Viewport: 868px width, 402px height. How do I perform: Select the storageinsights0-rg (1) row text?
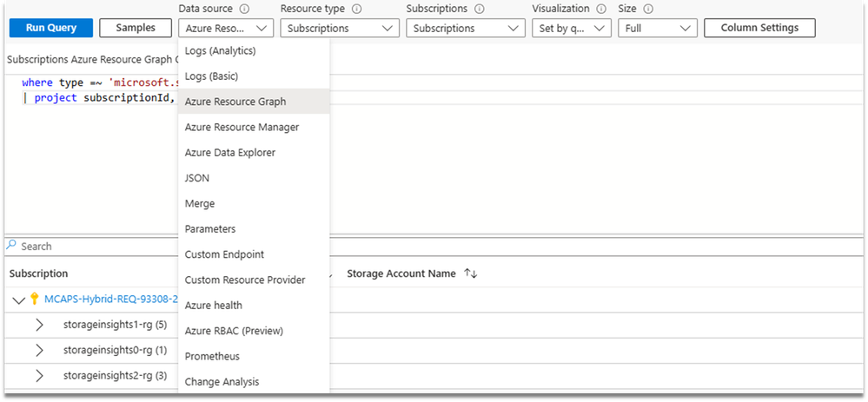116,351
